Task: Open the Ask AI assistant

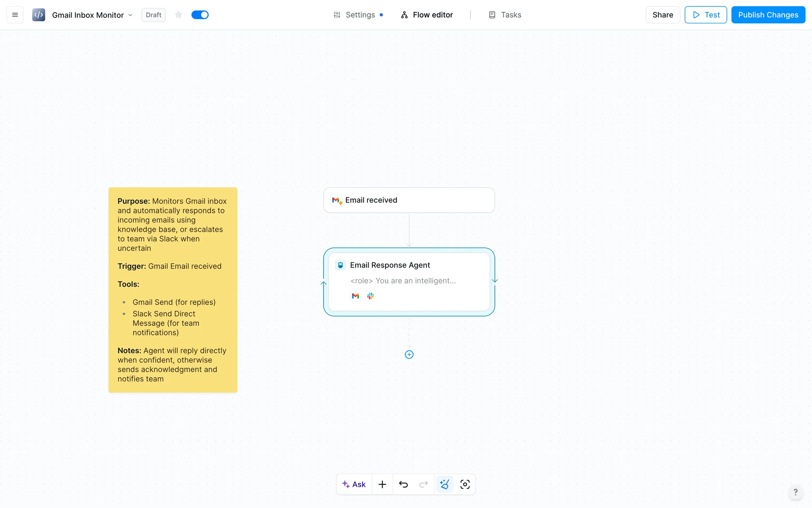Action: pos(354,484)
